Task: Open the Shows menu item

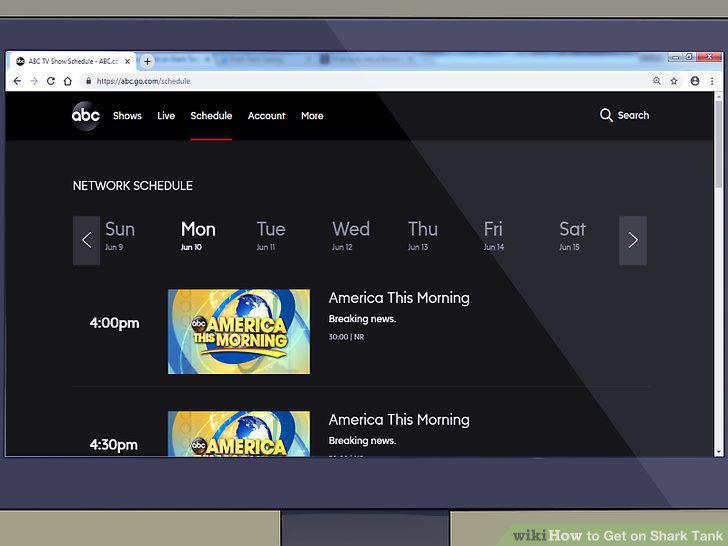Action: coord(127,116)
